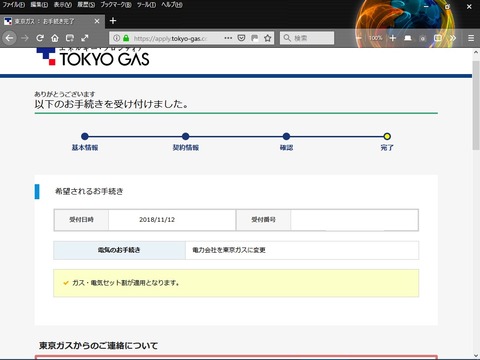Click the TOKYO GAS logo
The width and height of the screenshot is (480, 360).
tap(93, 57)
